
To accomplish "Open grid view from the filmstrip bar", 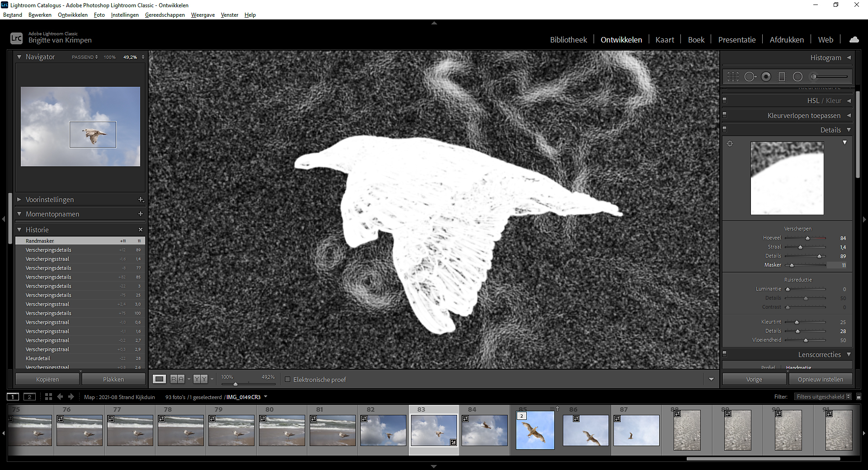I will (48, 397).
